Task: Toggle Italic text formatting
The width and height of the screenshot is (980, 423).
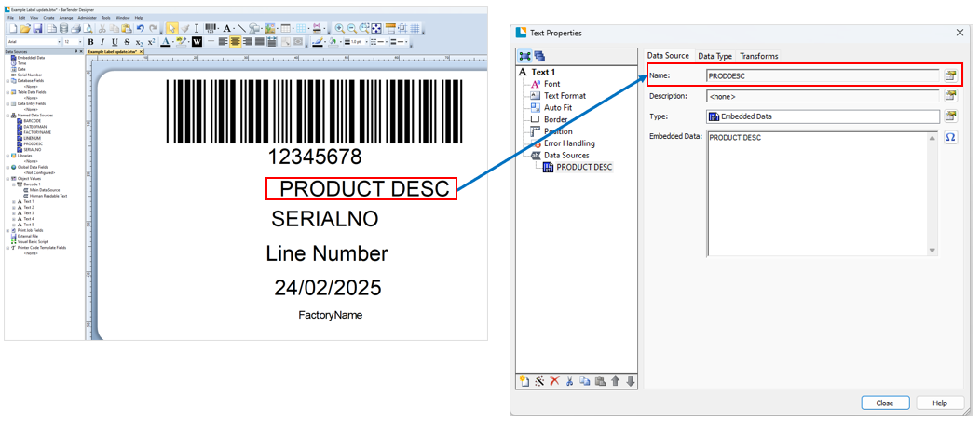Action: pyautogui.click(x=102, y=42)
